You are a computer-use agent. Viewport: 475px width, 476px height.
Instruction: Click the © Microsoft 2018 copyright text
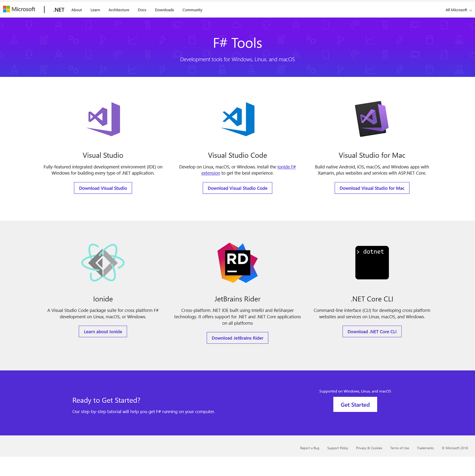(455, 448)
